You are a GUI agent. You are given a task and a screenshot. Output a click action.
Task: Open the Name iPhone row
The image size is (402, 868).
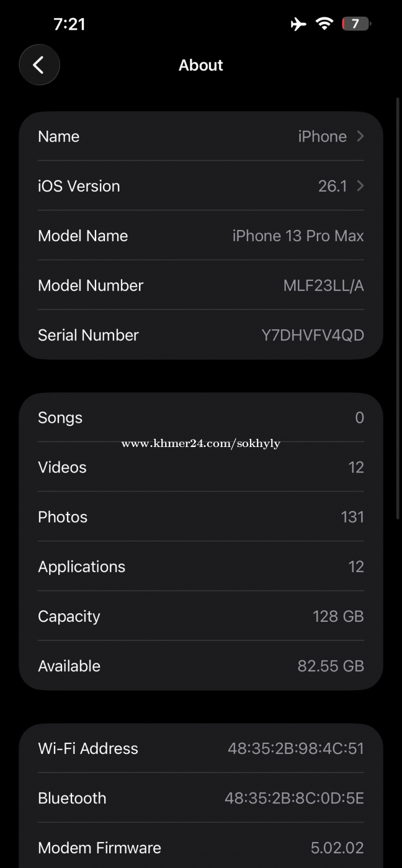click(x=201, y=136)
